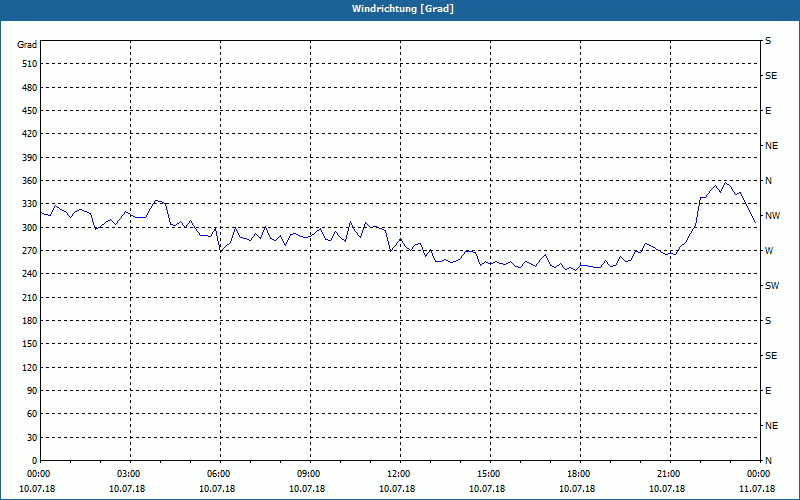Select the 510 value on the degree axis
The image size is (800, 500).
click(x=30, y=64)
